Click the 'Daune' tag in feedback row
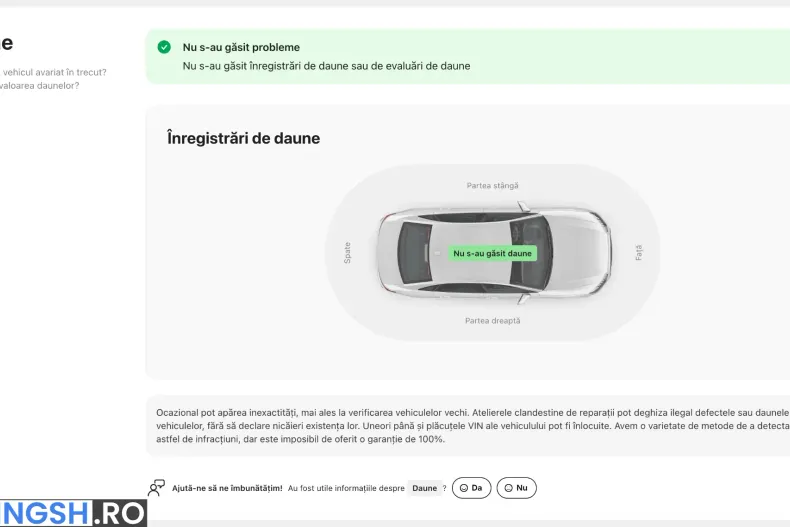This screenshot has width=790, height=527. point(425,488)
